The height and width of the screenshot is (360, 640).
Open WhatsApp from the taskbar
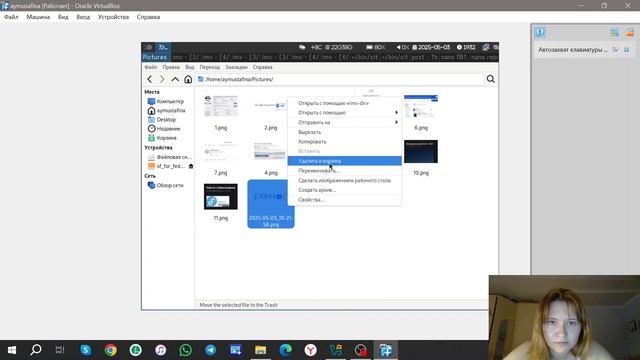[185, 350]
